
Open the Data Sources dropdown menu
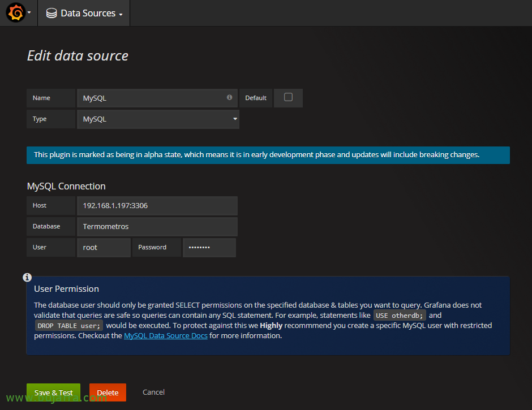84,13
